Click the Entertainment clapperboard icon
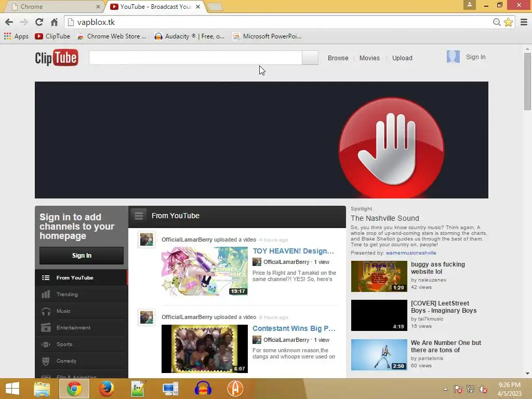The width and height of the screenshot is (532, 399). [x=46, y=327]
